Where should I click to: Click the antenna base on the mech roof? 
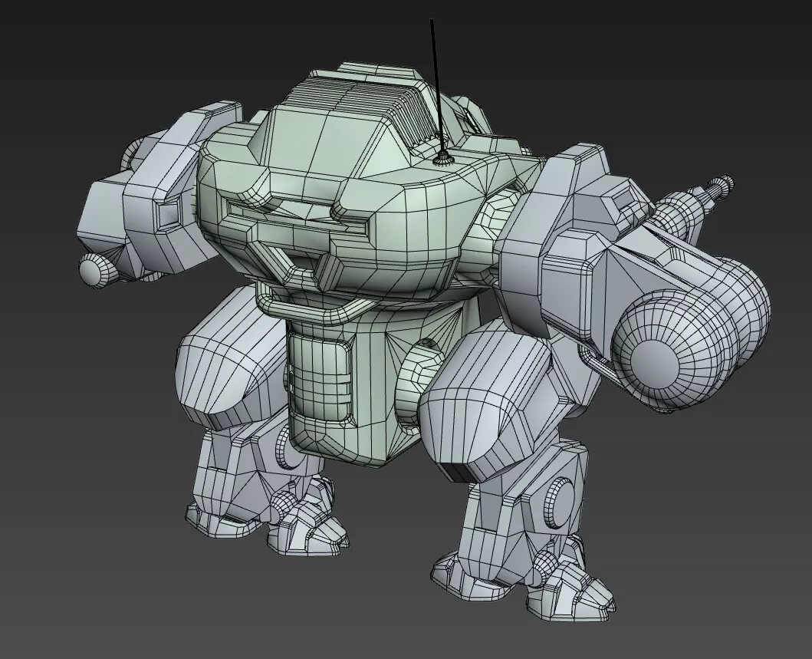coord(442,160)
